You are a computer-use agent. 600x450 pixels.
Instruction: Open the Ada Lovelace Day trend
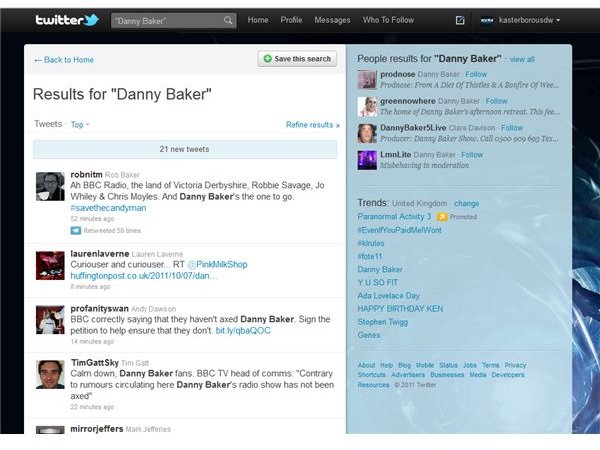point(388,296)
